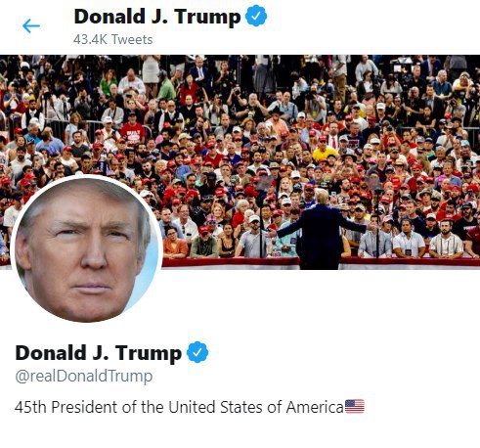This screenshot has width=480, height=448.
Task: Click "45th" at start of bio
Action: tap(30, 407)
